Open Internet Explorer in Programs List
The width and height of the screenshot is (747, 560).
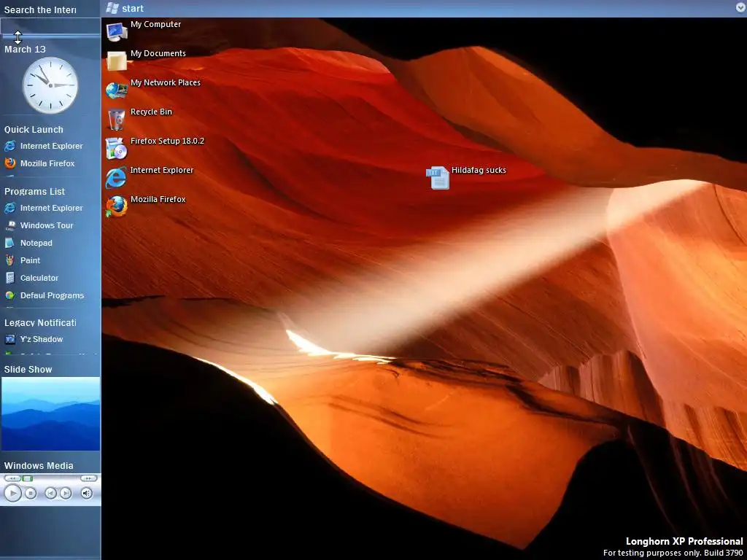[x=43, y=208]
